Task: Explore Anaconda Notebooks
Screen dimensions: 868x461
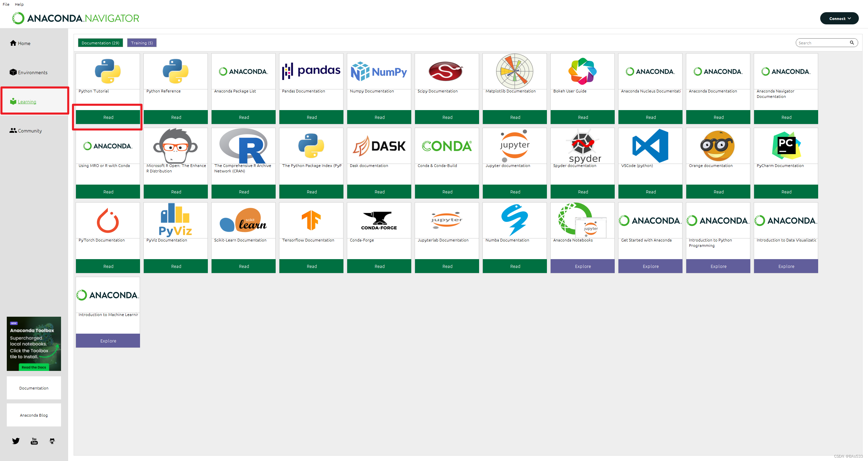Action: click(x=583, y=266)
